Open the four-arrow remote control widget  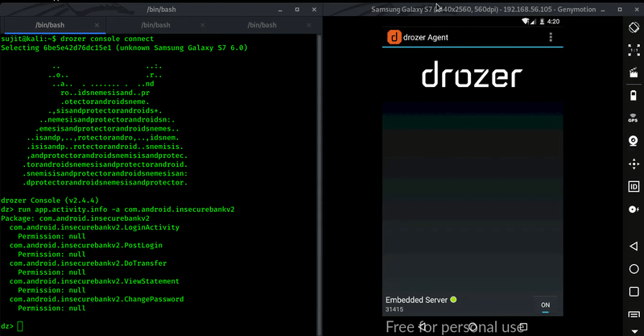(633, 164)
